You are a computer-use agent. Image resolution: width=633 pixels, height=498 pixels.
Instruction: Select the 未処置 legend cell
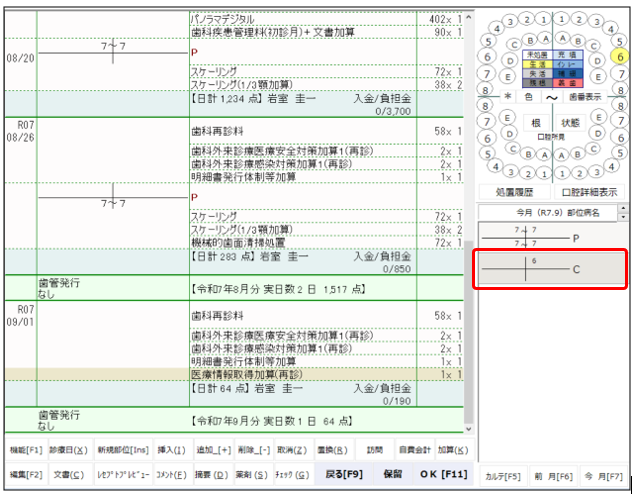(x=536, y=55)
